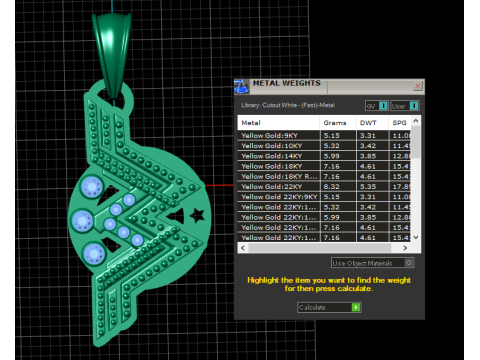Click the star cutout on the pendant
This screenshot has width=480, height=360.
[x=197, y=215]
